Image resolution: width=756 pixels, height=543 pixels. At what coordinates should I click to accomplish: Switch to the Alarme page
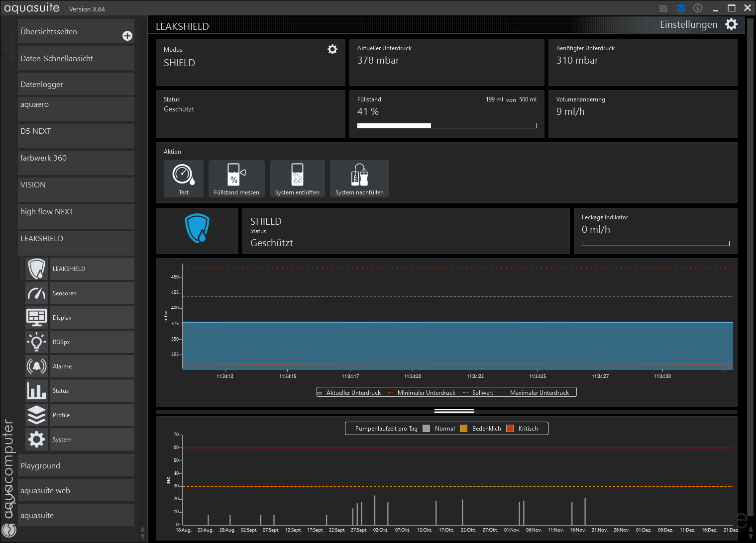(x=92, y=366)
